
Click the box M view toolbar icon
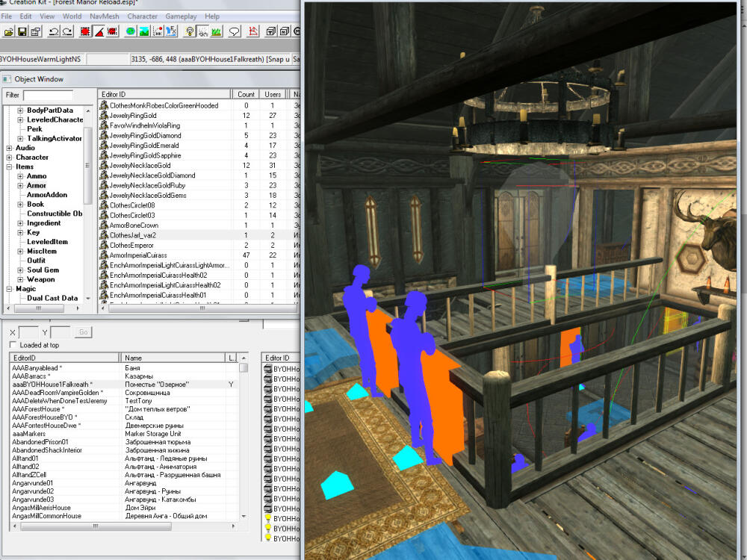click(285, 31)
